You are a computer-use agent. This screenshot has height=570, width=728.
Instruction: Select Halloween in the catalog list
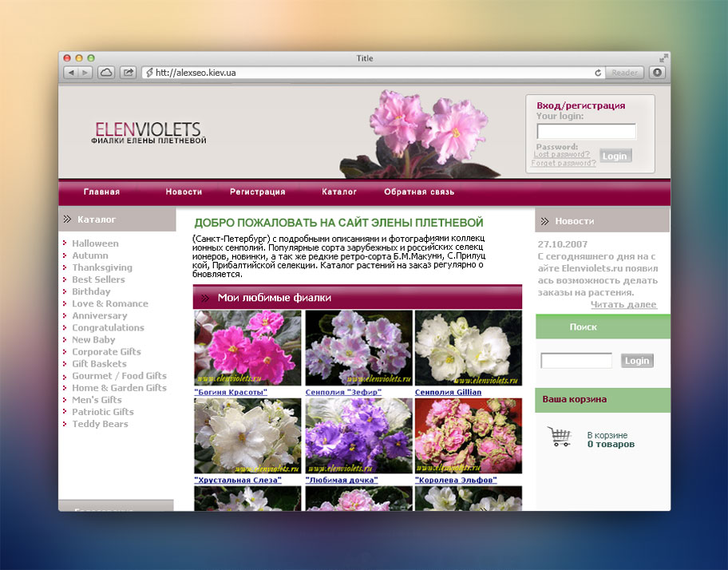point(95,243)
